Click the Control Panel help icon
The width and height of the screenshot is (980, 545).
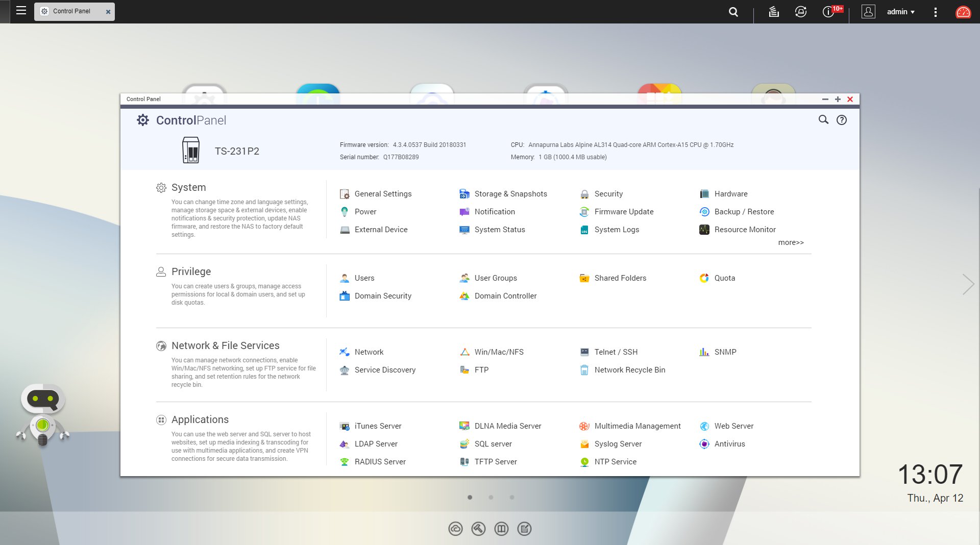(842, 120)
